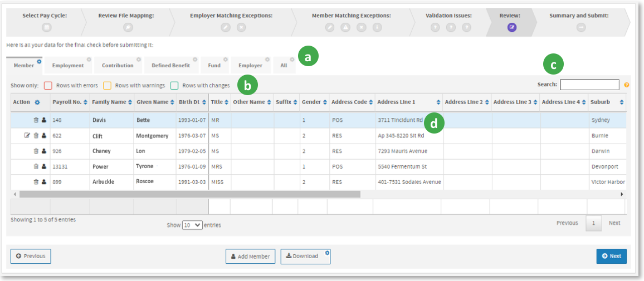
Task: Open the Defined Benefit tab
Action: 170,66
